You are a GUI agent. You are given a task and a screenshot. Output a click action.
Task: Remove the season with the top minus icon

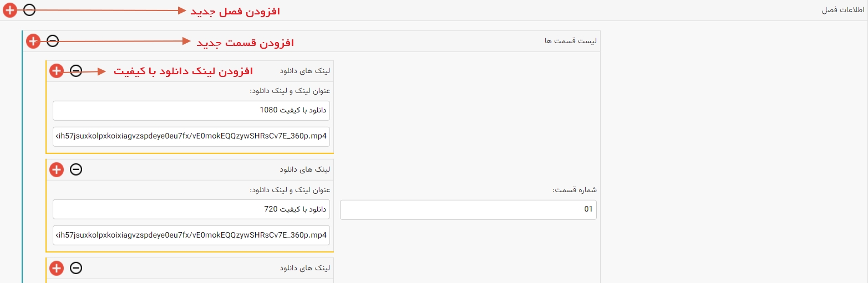point(29,10)
